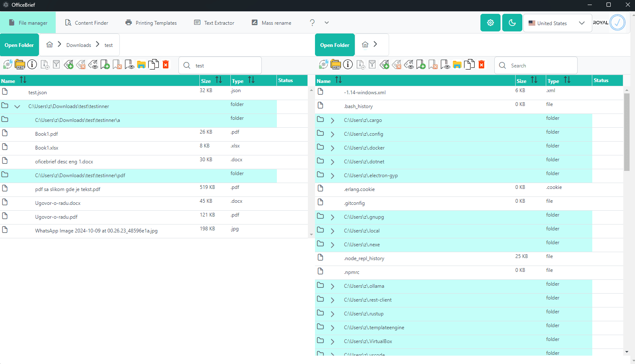Screen dimensions: 635x364
Task: Click the copy files icon in left pane toolbar
Action: [x=154, y=64]
